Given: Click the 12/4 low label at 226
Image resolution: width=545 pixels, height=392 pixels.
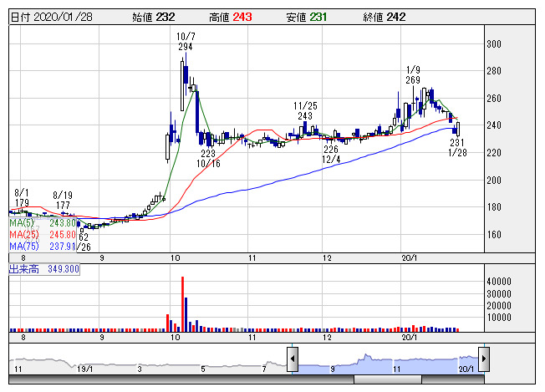Looking at the screenshot, I should [331, 154].
